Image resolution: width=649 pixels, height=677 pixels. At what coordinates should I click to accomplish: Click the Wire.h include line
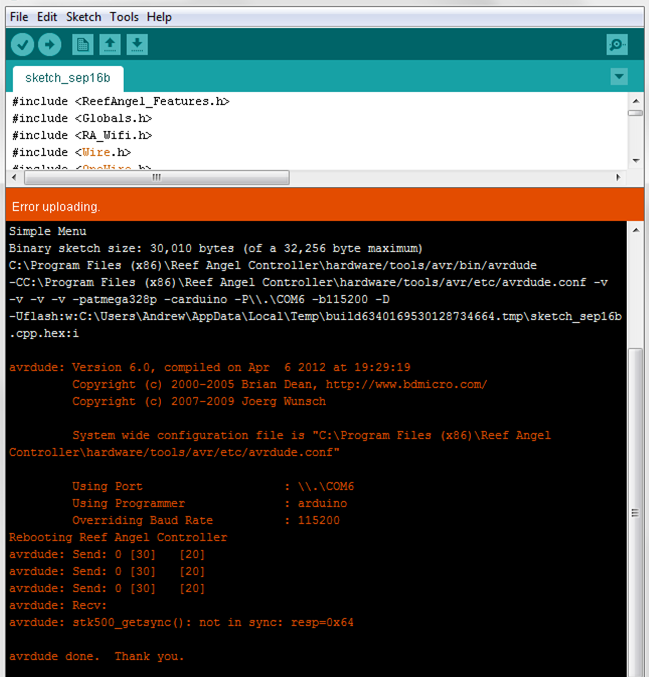pyautogui.click(x=72, y=152)
